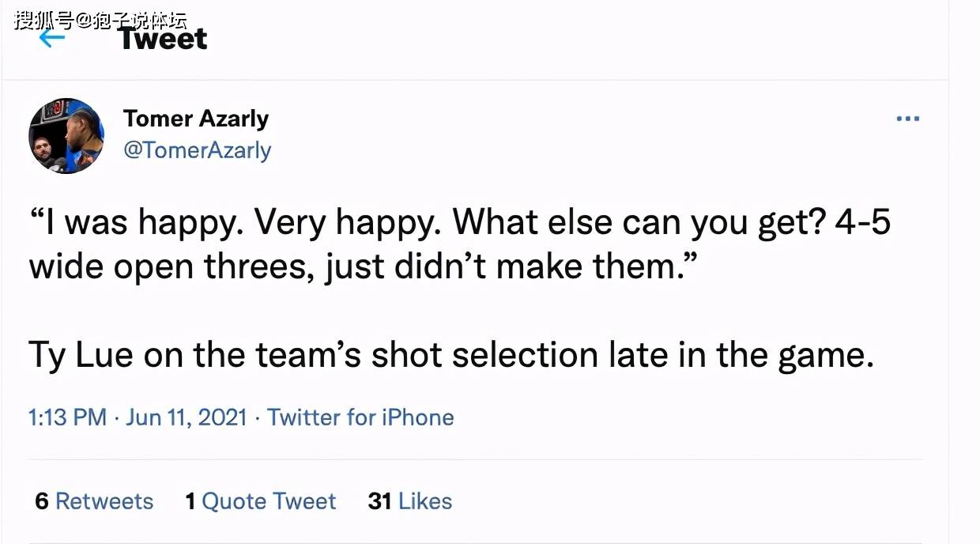Screen dimensions: 980x544
Task: Click the number 31 beside Likes
Action: pyautogui.click(x=380, y=501)
